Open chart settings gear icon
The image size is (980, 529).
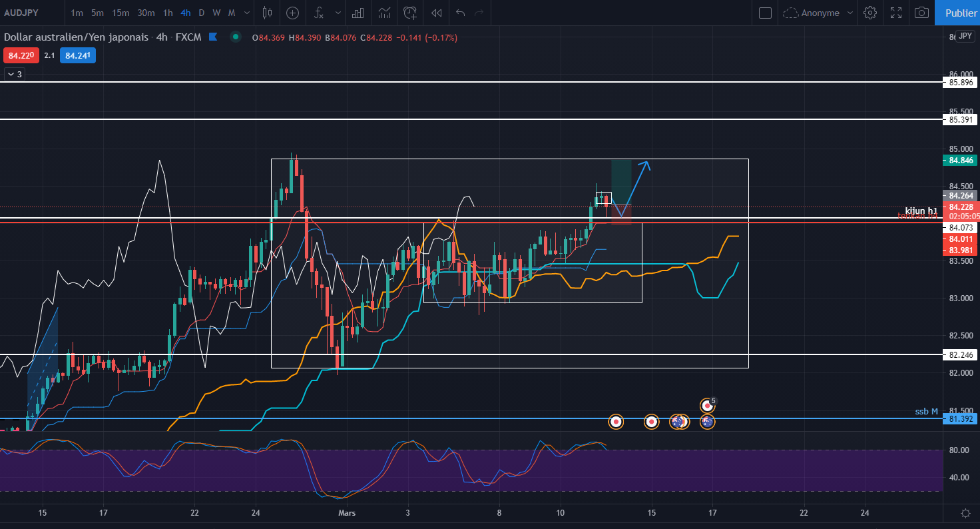[x=869, y=13]
